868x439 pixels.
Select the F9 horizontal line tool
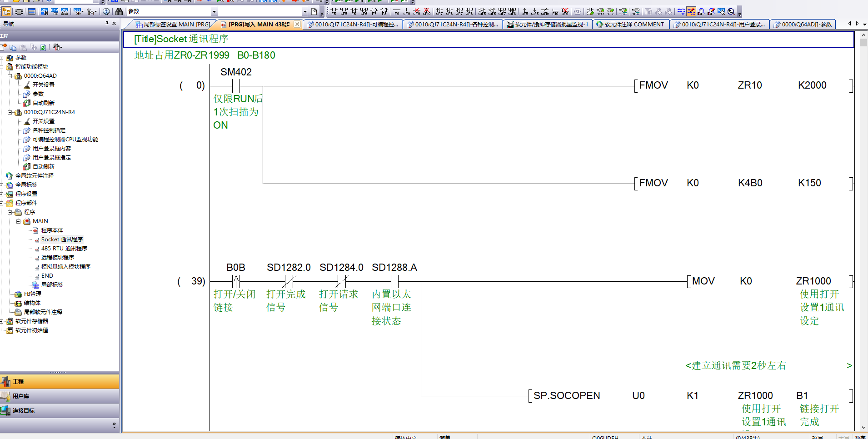[397, 12]
